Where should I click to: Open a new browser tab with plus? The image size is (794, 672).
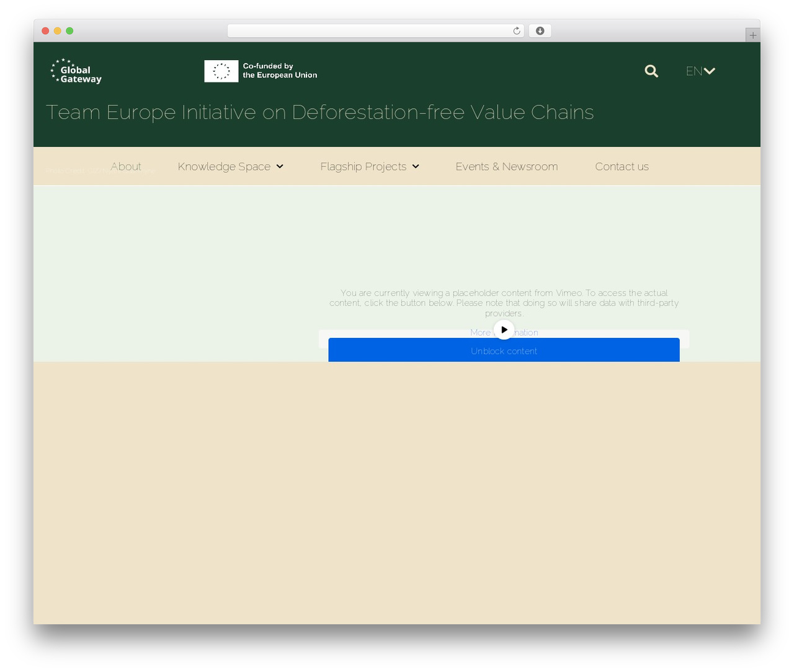coord(752,35)
